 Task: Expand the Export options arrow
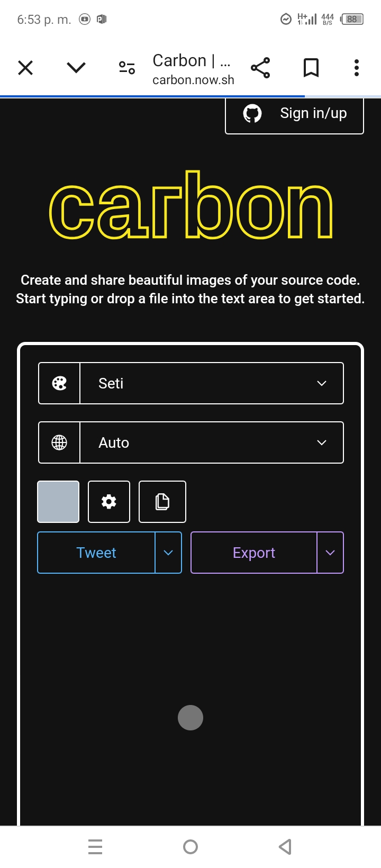330,553
